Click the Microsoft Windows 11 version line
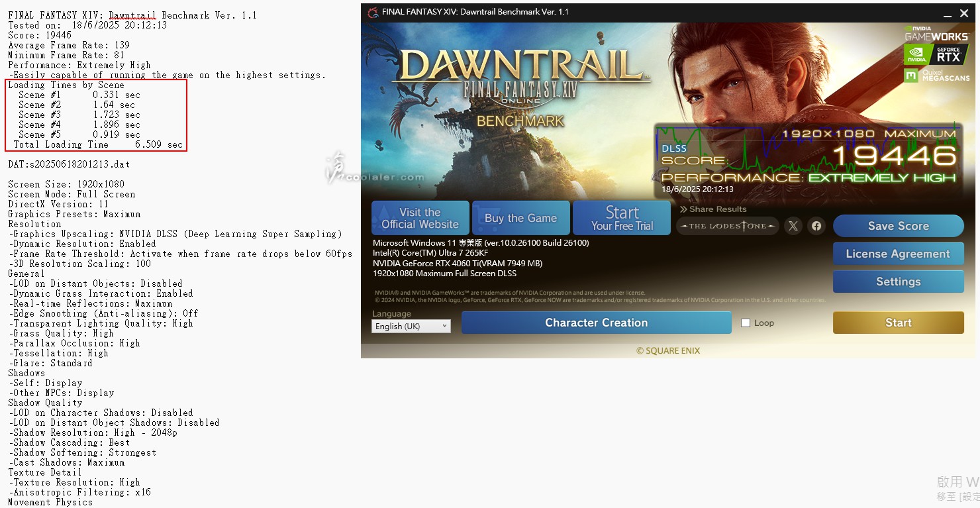Image resolution: width=980 pixels, height=508 pixels. coord(481,243)
